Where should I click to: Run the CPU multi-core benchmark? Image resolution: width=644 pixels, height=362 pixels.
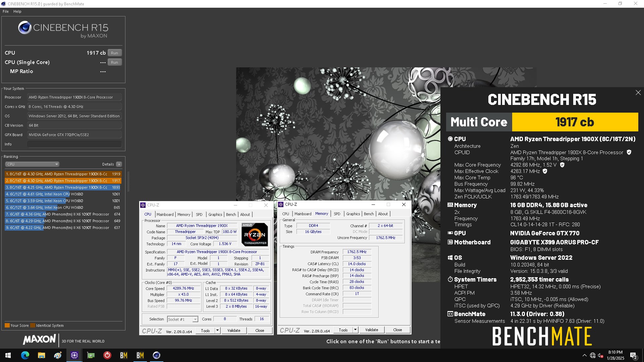[x=114, y=53]
